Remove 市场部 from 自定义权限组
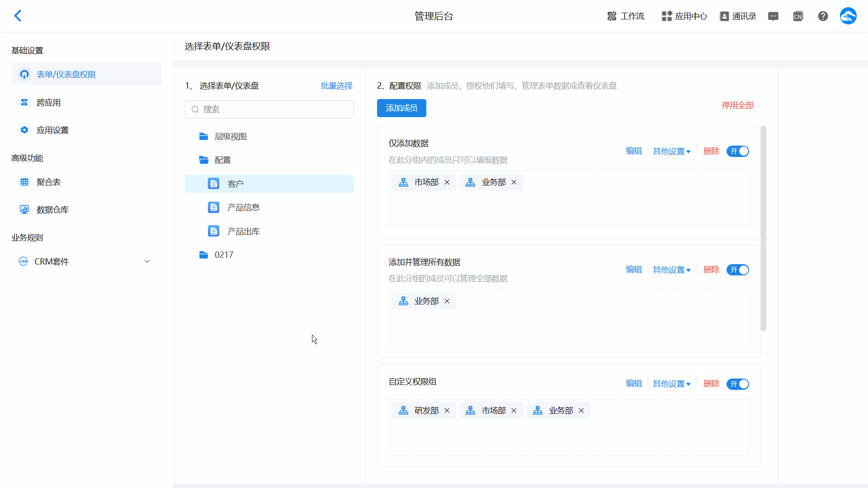The image size is (868, 488). 514,411
